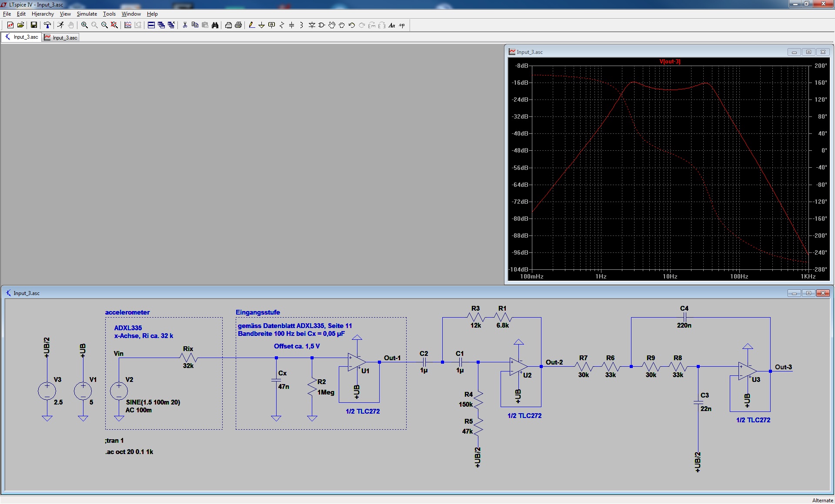This screenshot has height=504, width=835.
Task: Select the SPICE directive '.op' tool
Action: [402, 25]
